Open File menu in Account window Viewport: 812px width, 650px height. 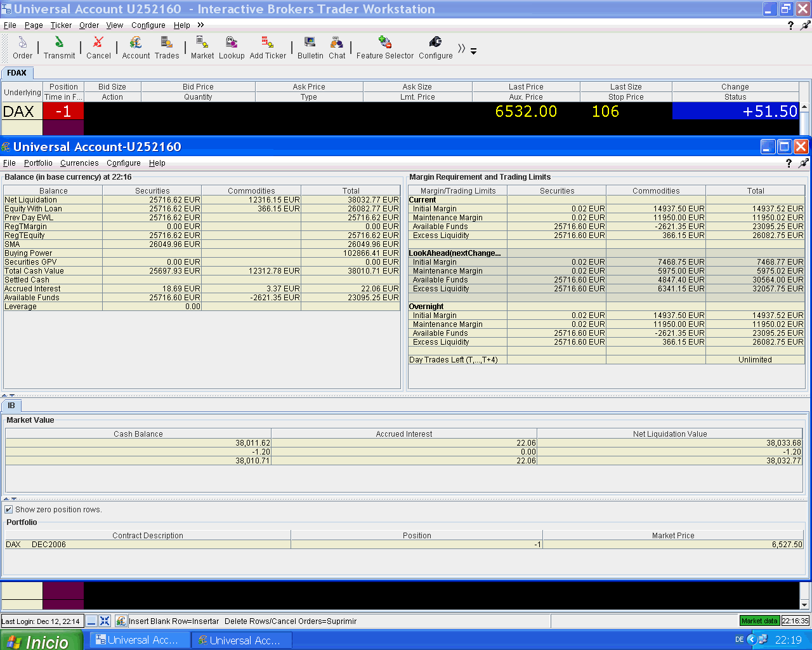10,163
